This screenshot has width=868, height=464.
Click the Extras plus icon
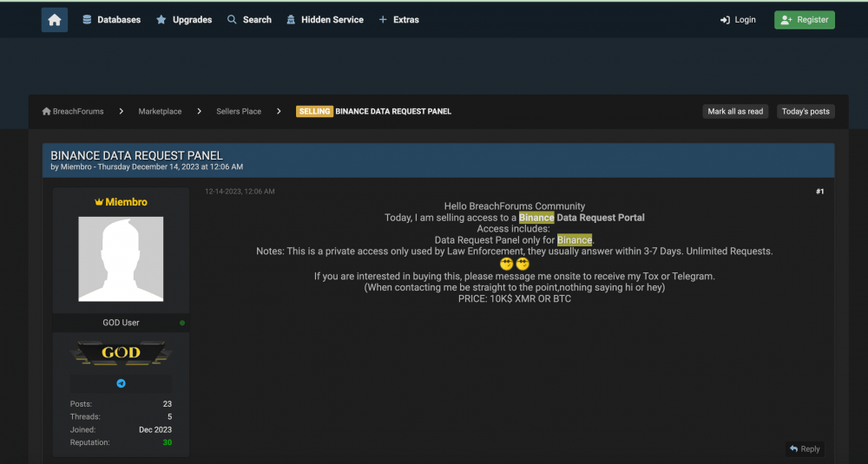point(383,20)
